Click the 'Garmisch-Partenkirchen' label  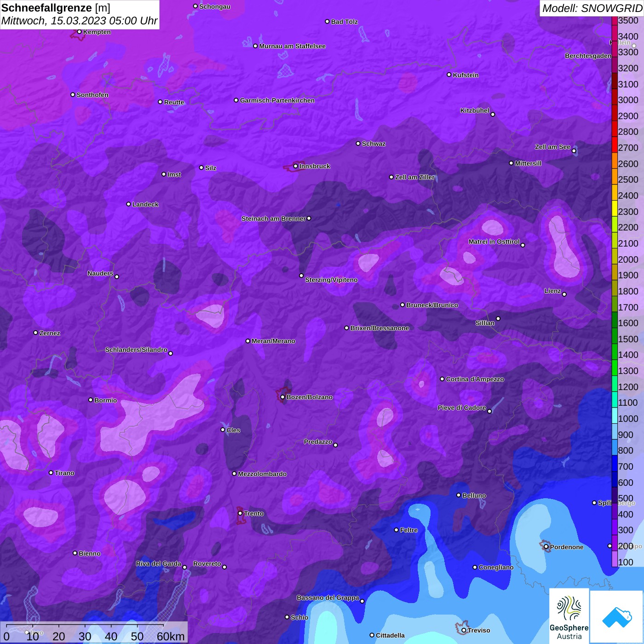pyautogui.click(x=277, y=100)
